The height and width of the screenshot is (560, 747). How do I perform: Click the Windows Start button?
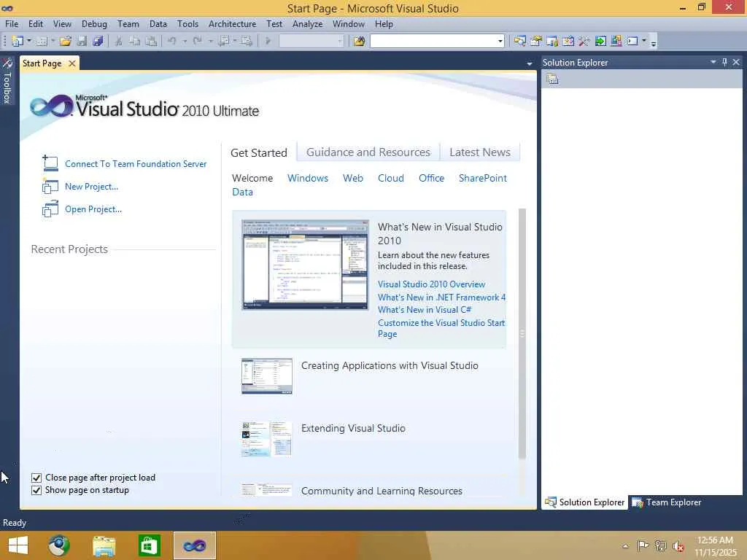pyautogui.click(x=18, y=545)
